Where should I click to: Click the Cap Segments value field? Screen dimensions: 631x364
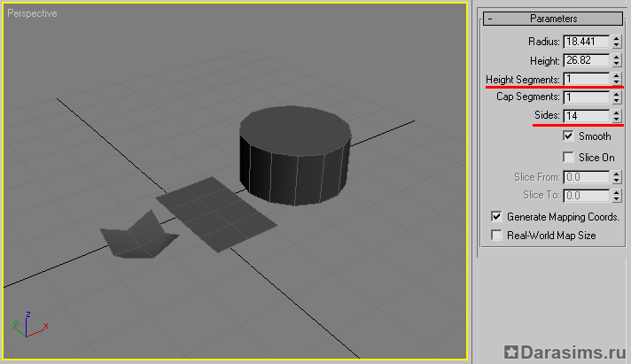click(585, 97)
